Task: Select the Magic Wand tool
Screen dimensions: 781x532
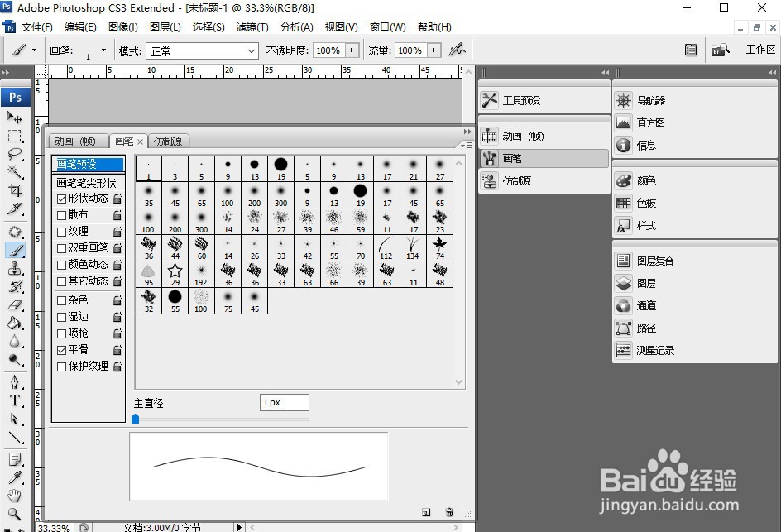Action: [14, 172]
